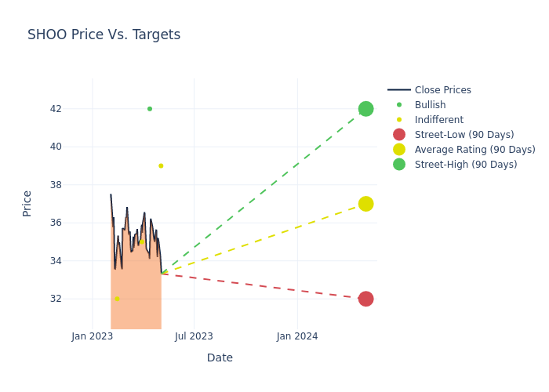Click the large yellow Average Rating point at 37
The height and width of the screenshot is (392, 549).
pyautogui.click(x=365, y=204)
